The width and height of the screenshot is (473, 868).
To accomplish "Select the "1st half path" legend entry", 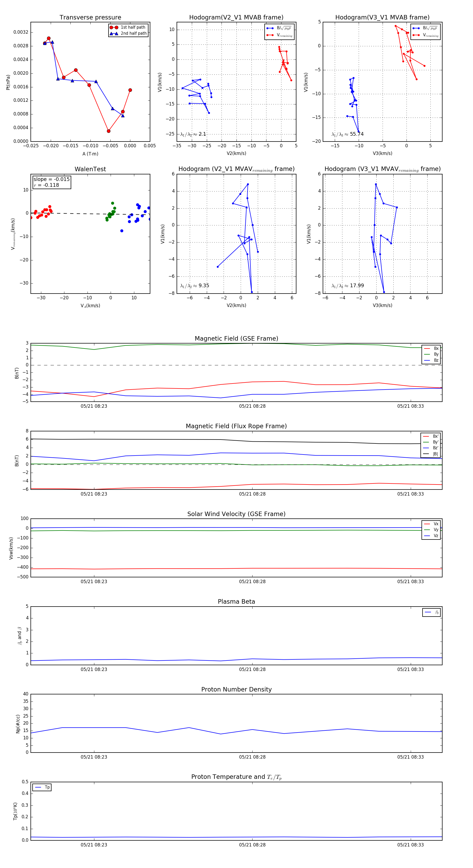I will 128,27.
